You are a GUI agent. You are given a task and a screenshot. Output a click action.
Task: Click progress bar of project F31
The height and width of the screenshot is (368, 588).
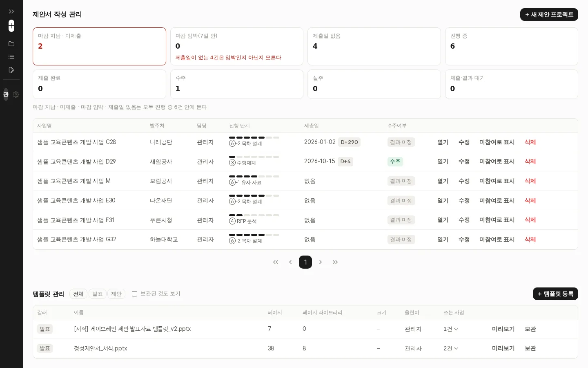254,215
